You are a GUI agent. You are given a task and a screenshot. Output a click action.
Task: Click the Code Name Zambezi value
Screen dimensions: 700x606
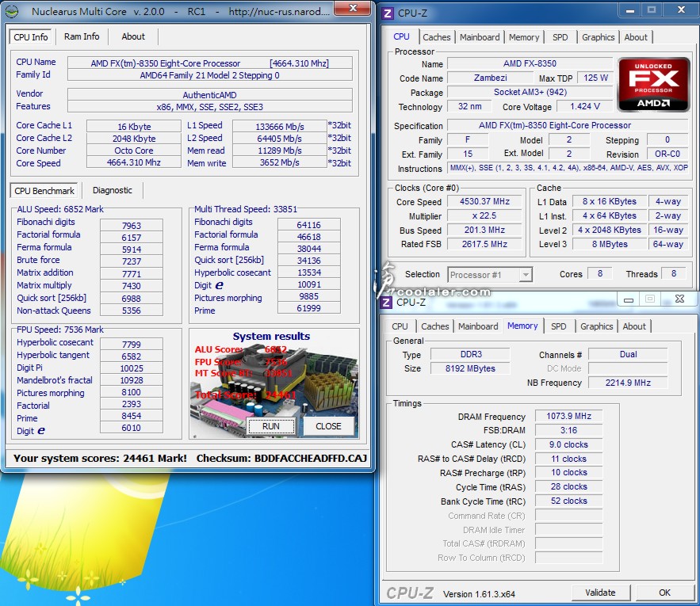coord(490,78)
